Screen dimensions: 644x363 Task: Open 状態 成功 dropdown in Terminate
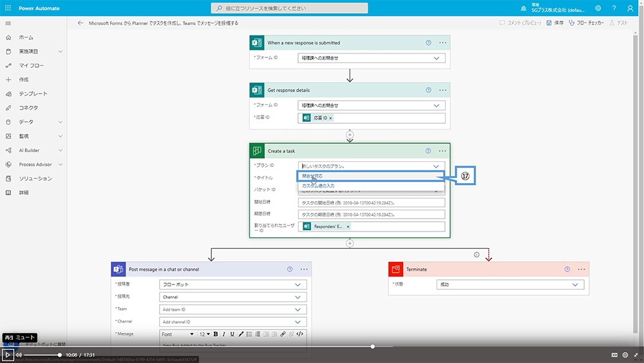(x=510, y=284)
